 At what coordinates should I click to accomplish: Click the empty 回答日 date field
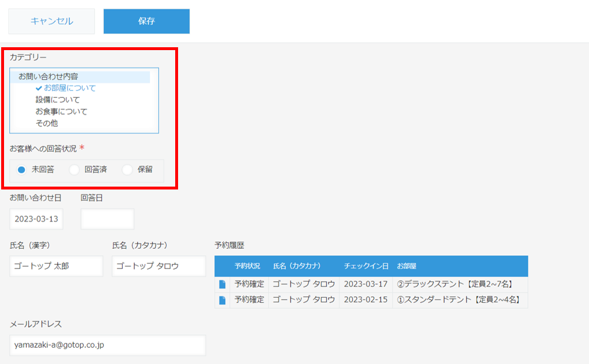(107, 219)
